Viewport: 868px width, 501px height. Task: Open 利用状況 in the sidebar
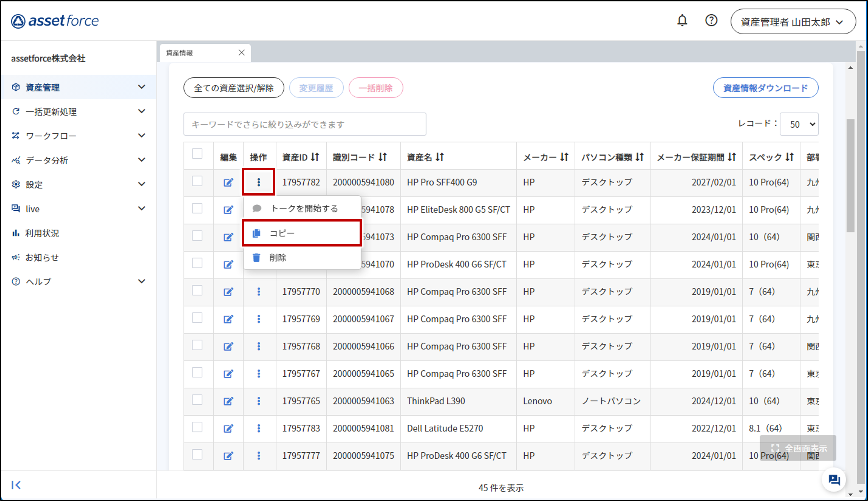[x=42, y=233]
